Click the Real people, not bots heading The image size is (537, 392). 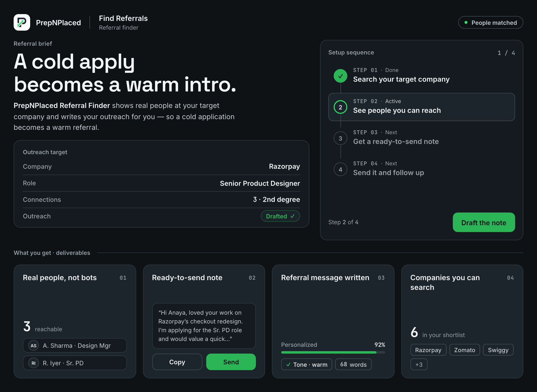pyautogui.click(x=60, y=278)
